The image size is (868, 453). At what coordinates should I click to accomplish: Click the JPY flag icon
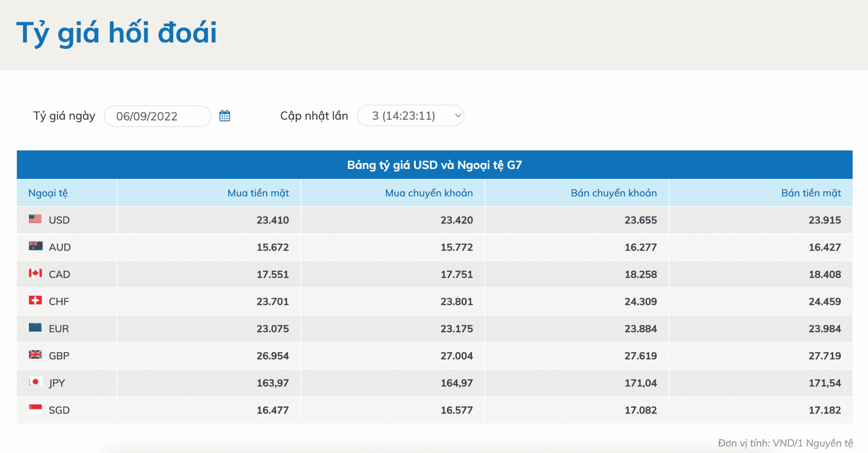coord(35,382)
